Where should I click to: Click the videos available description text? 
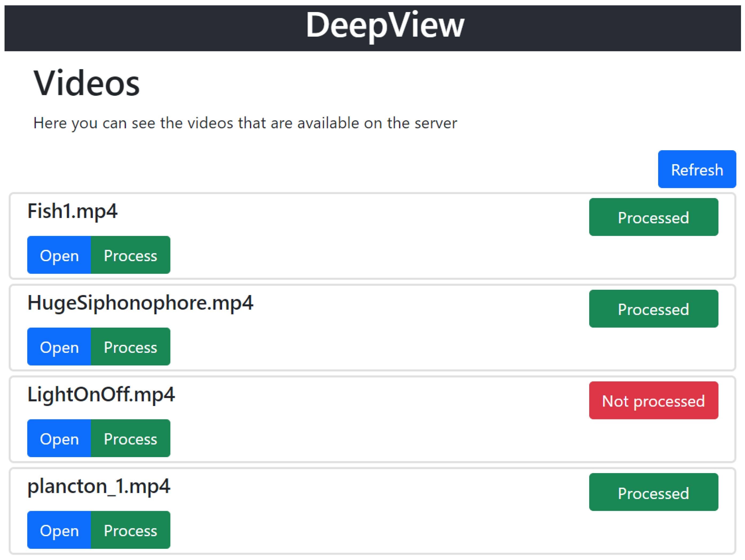tap(245, 123)
